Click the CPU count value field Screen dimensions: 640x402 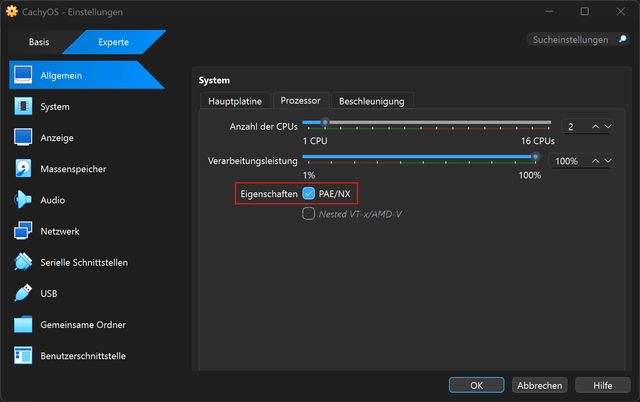tap(576, 127)
